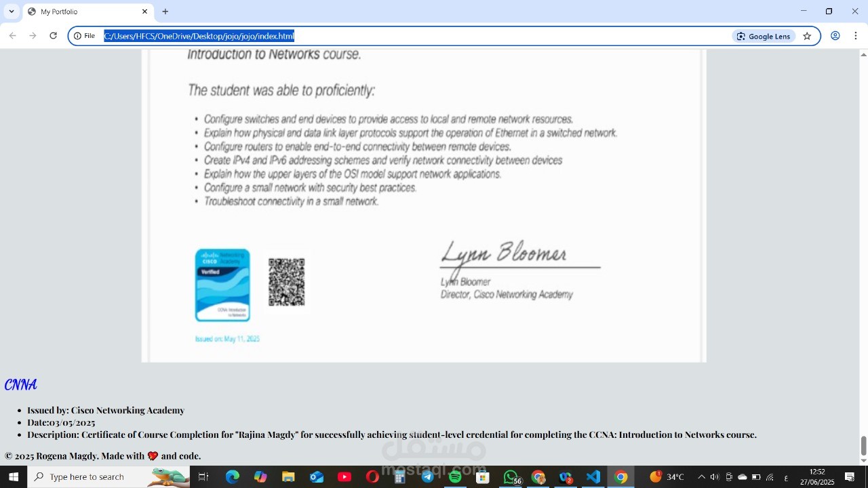Screen dimensions: 868x488
Task: Click the page's vertical scrollbar thumb
Action: tap(863, 446)
